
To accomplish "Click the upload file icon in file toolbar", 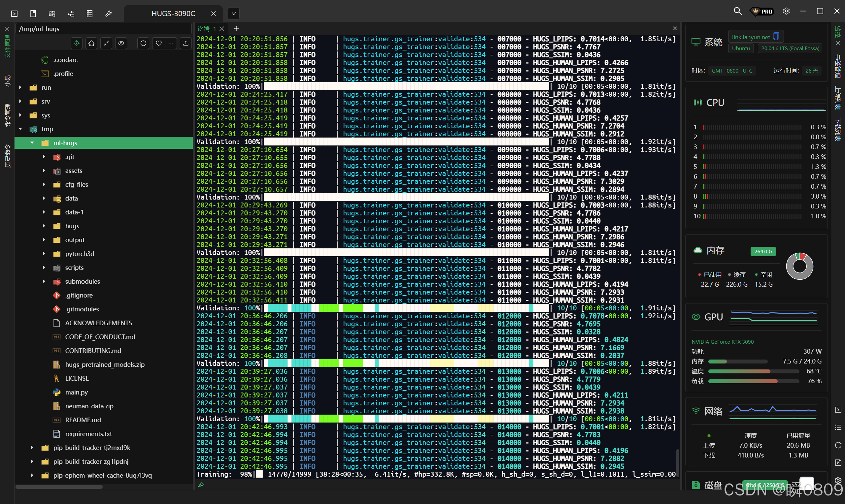I will [186, 43].
